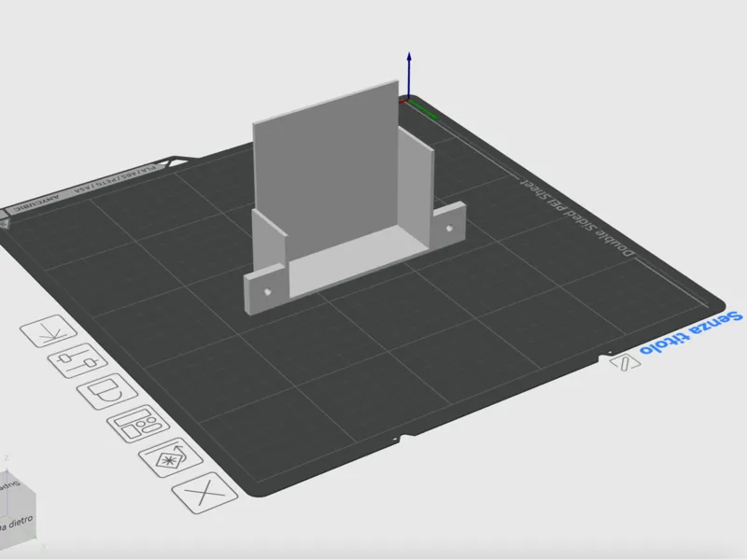Click the down-arrow icon beside the plate

coord(49,331)
